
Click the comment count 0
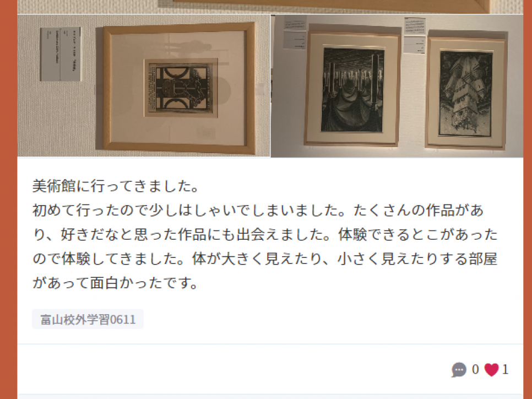[x=475, y=369]
